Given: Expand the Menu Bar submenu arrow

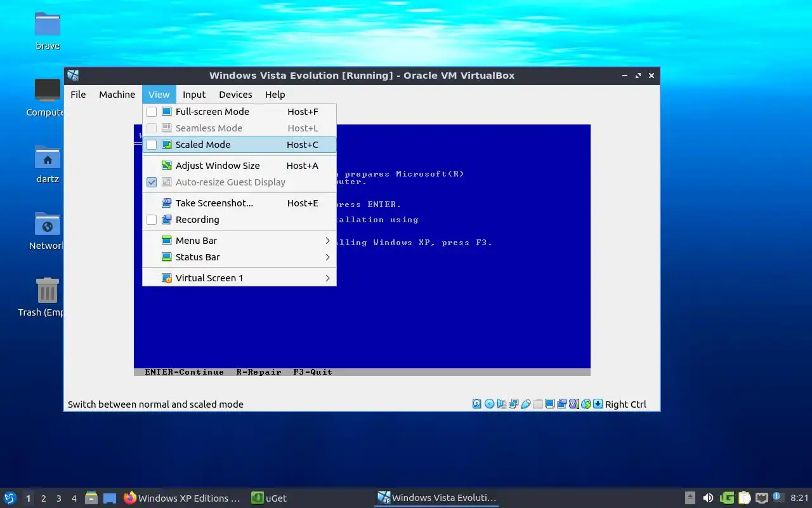Looking at the screenshot, I should coord(327,241).
